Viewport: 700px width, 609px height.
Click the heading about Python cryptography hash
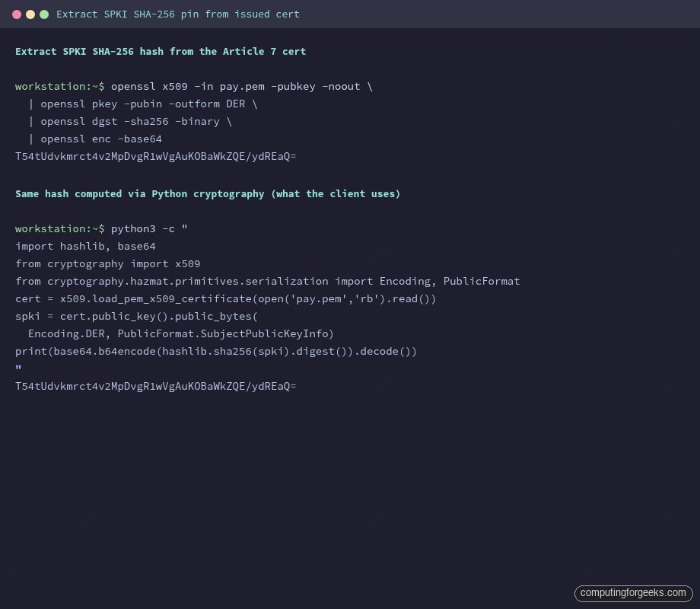pyautogui.click(x=207, y=193)
